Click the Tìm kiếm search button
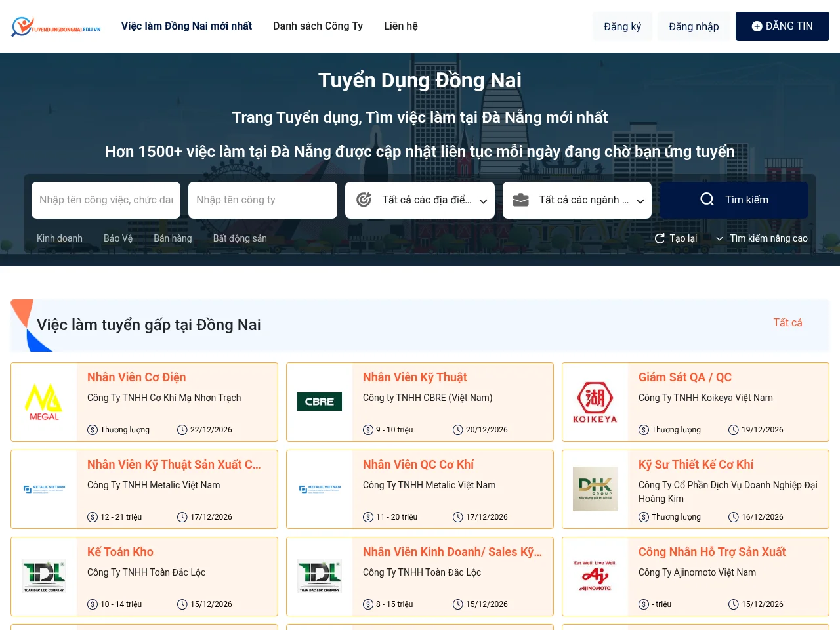This screenshot has height=630, width=840. click(x=734, y=199)
